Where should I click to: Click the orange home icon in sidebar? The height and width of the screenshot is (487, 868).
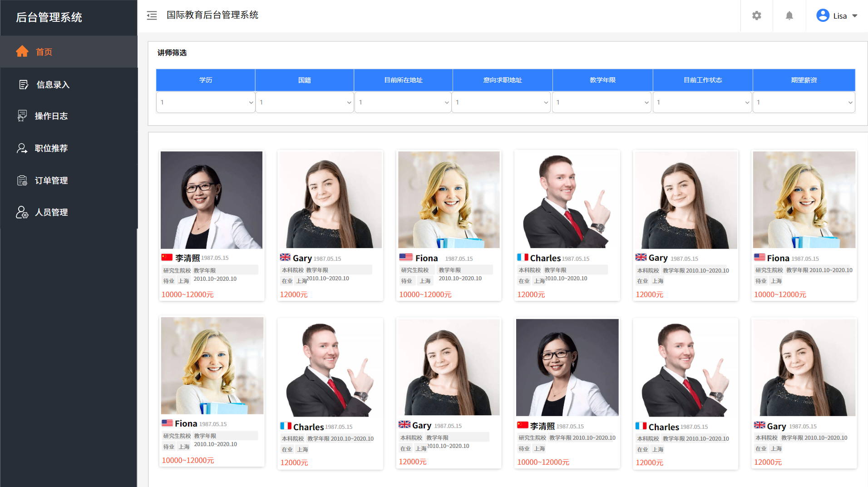click(22, 52)
